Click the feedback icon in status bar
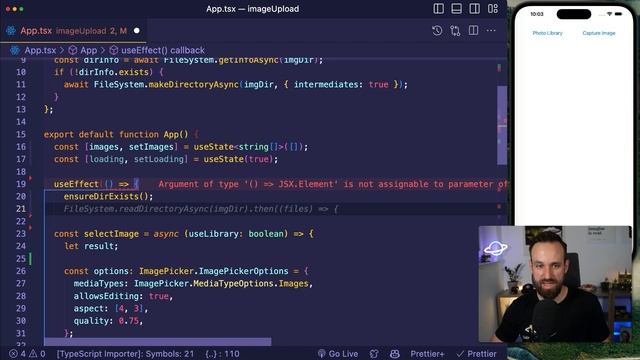 coord(374,354)
